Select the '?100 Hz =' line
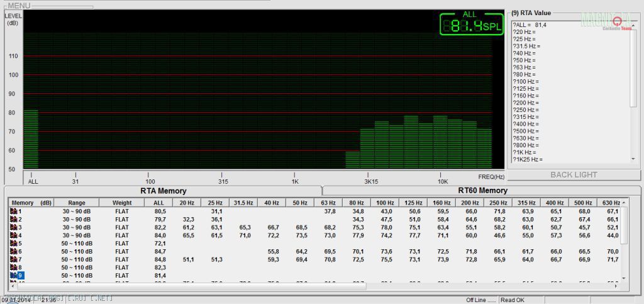The image size is (644, 304). (x=526, y=82)
